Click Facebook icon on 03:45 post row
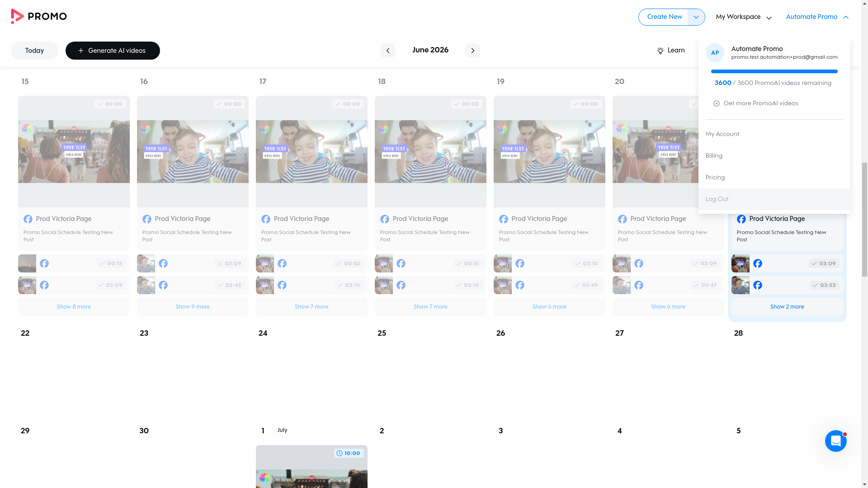Viewport: 868px width, 488px height. coord(163,285)
